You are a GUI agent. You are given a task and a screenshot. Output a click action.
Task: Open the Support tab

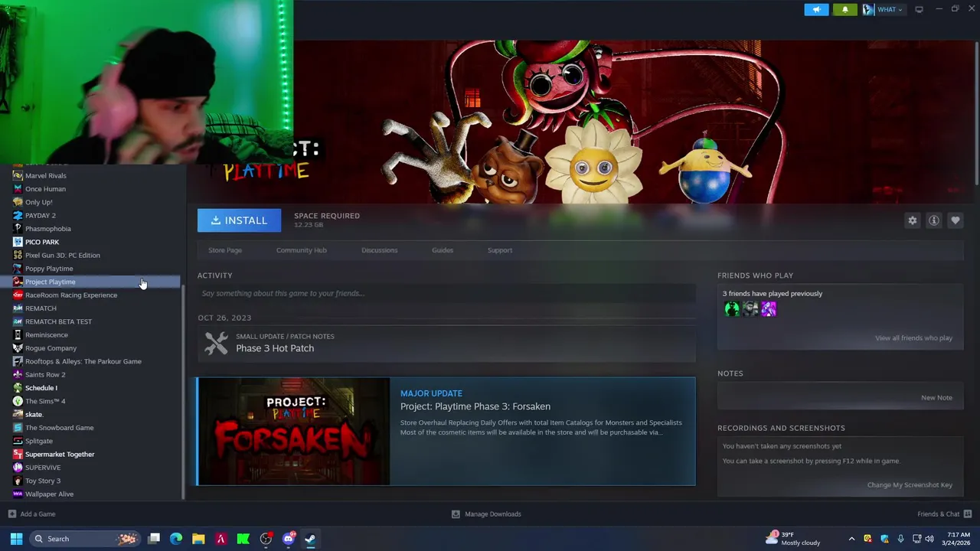click(x=500, y=250)
